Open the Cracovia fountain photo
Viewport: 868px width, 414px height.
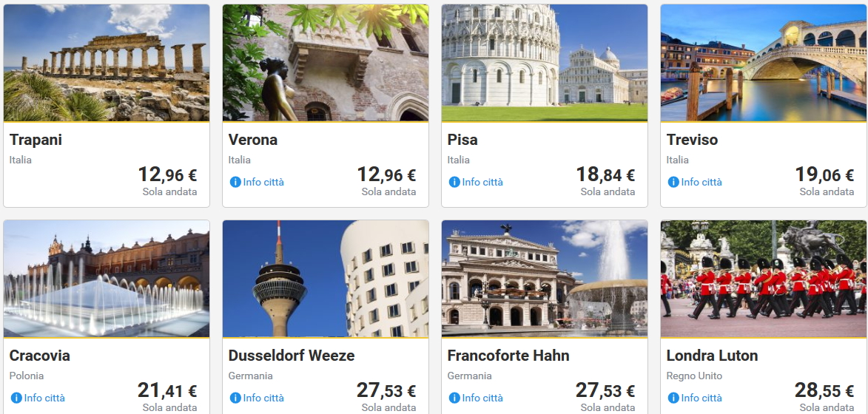point(107,279)
